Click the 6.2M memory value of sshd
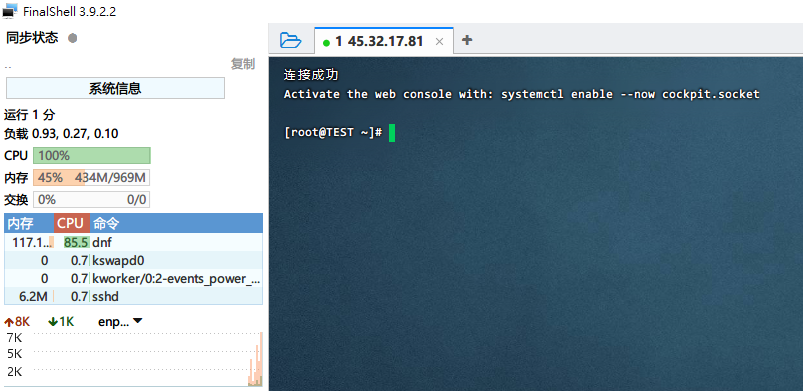803x391 pixels. click(34, 296)
